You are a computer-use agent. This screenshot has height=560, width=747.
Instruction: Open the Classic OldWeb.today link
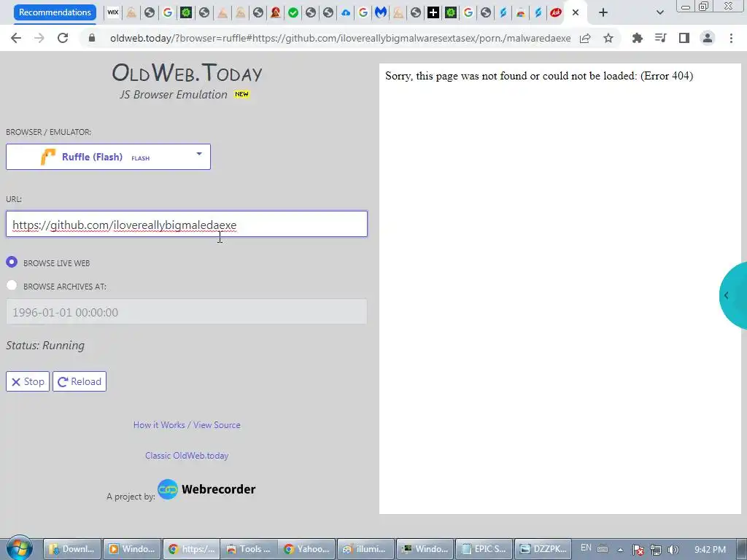[187, 455]
